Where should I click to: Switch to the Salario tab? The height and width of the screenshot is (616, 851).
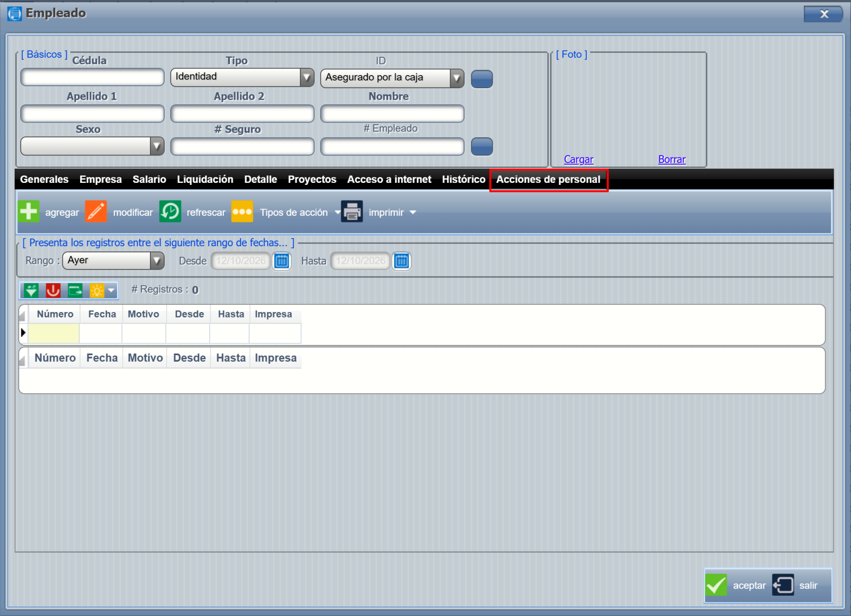(149, 179)
